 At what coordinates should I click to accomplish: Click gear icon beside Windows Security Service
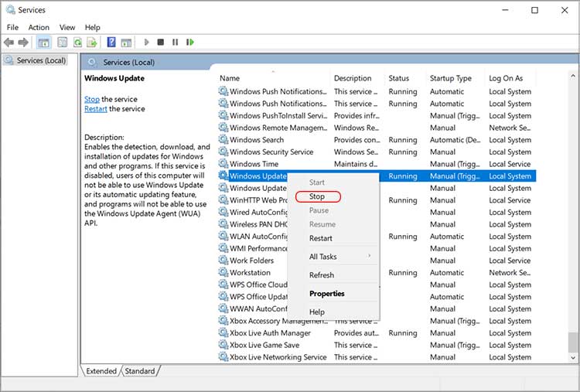click(223, 152)
